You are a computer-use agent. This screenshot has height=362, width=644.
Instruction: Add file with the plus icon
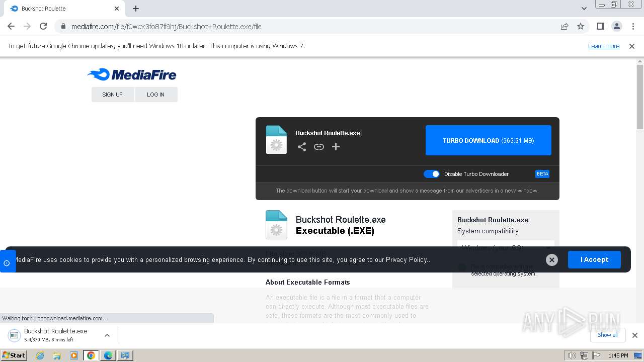coord(336,147)
